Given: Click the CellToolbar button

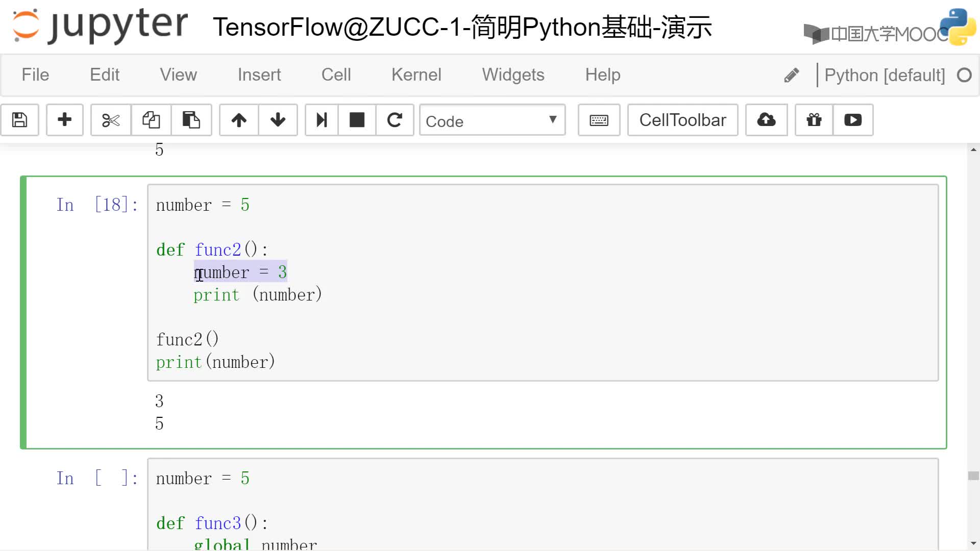Looking at the screenshot, I should (x=682, y=120).
